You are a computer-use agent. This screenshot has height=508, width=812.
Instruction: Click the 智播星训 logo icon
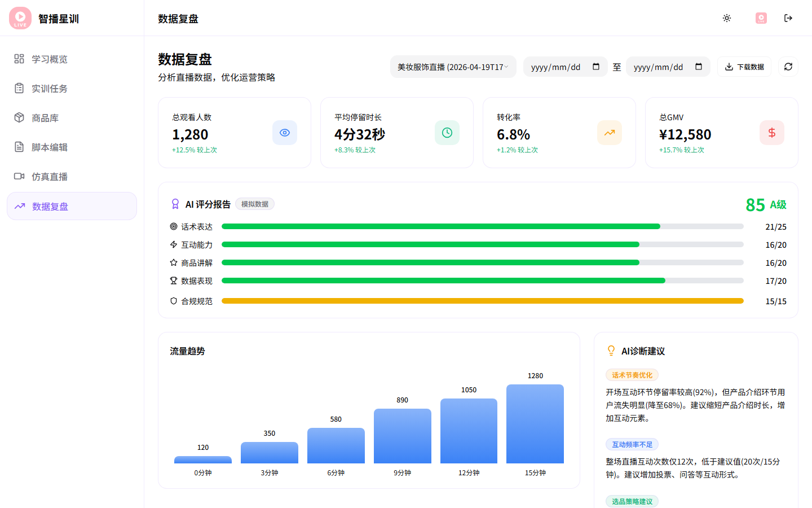pyautogui.click(x=20, y=18)
